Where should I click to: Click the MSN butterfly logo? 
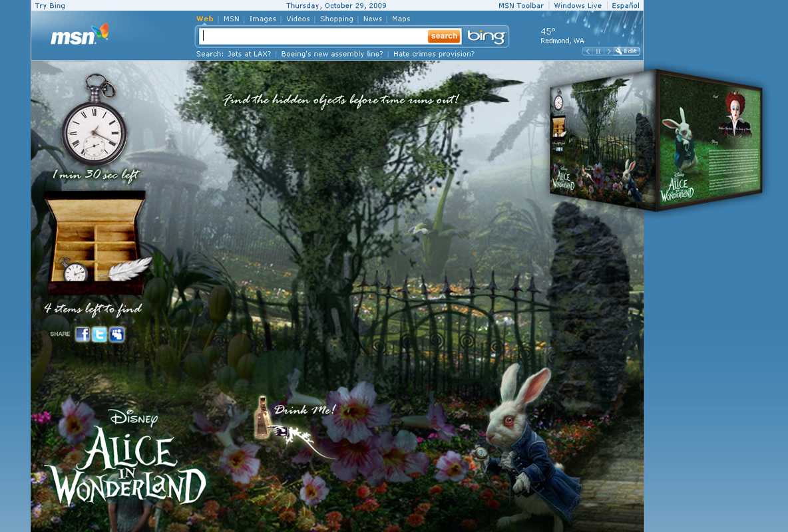[x=79, y=35]
